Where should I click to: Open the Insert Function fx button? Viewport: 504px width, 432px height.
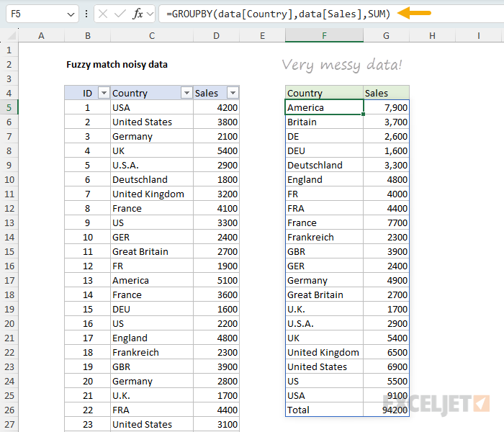point(138,14)
